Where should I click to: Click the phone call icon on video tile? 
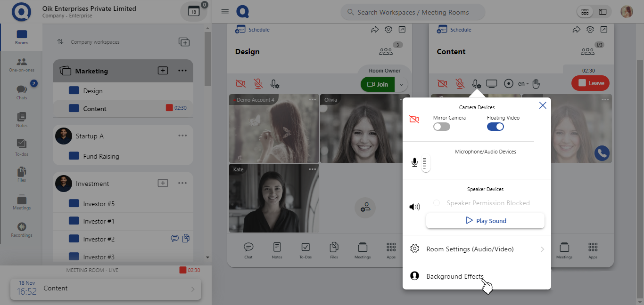(602, 153)
